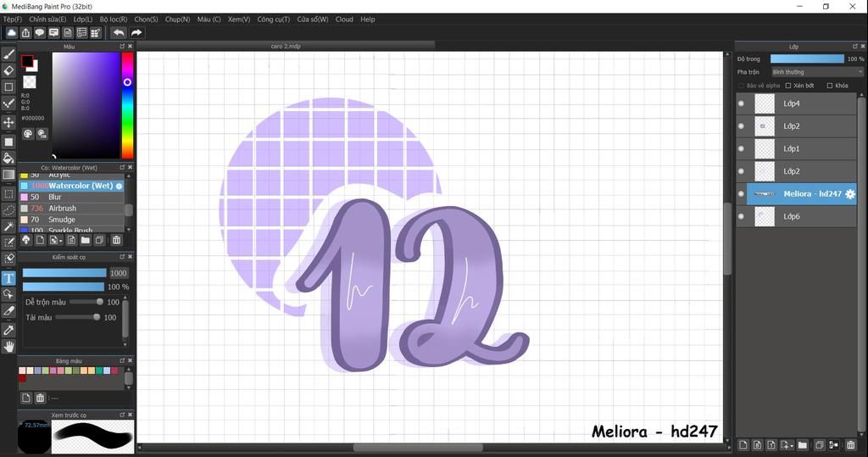The height and width of the screenshot is (457, 868).
Task: Click the export share icon in toolbar
Action: (x=25, y=33)
